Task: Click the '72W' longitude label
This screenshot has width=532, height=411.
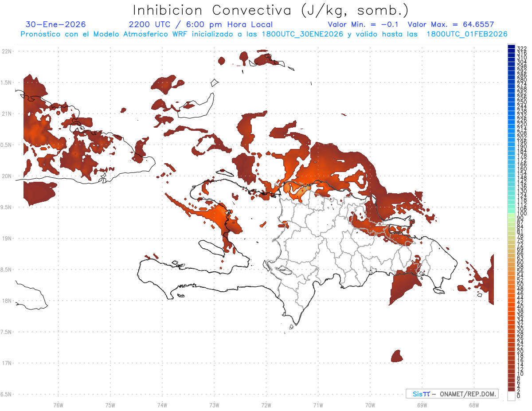Action: pyautogui.click(x=266, y=405)
